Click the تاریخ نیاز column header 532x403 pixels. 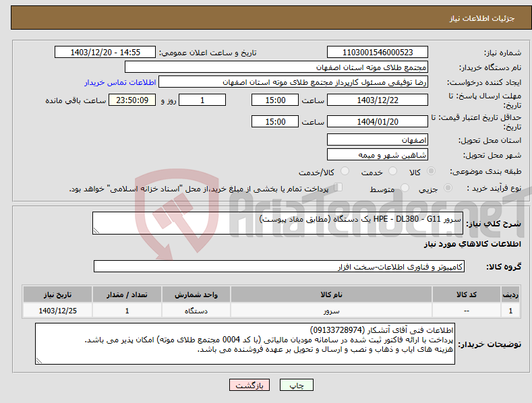pyautogui.click(x=57, y=294)
